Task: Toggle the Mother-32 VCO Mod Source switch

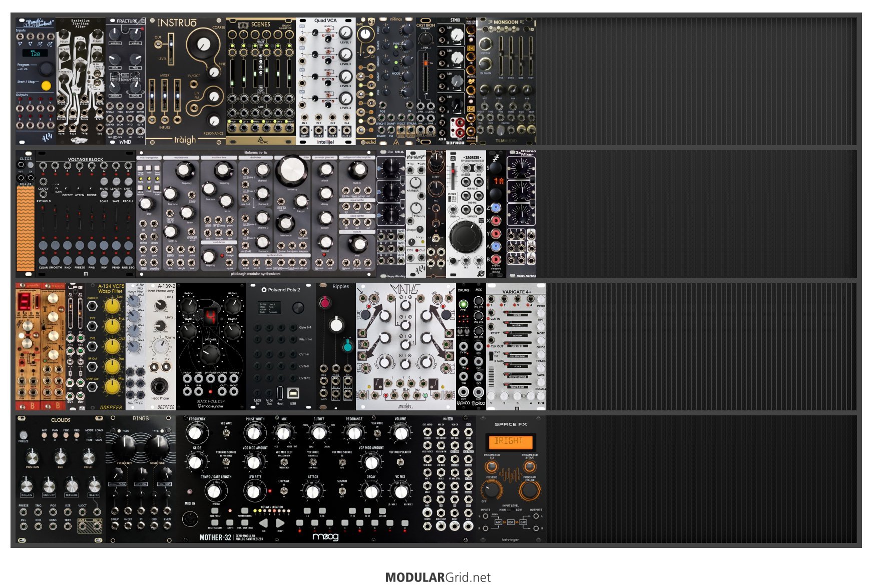Action: (226, 461)
